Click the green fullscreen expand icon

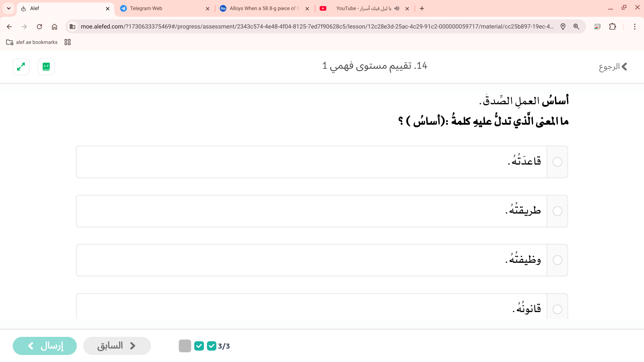pyautogui.click(x=21, y=67)
